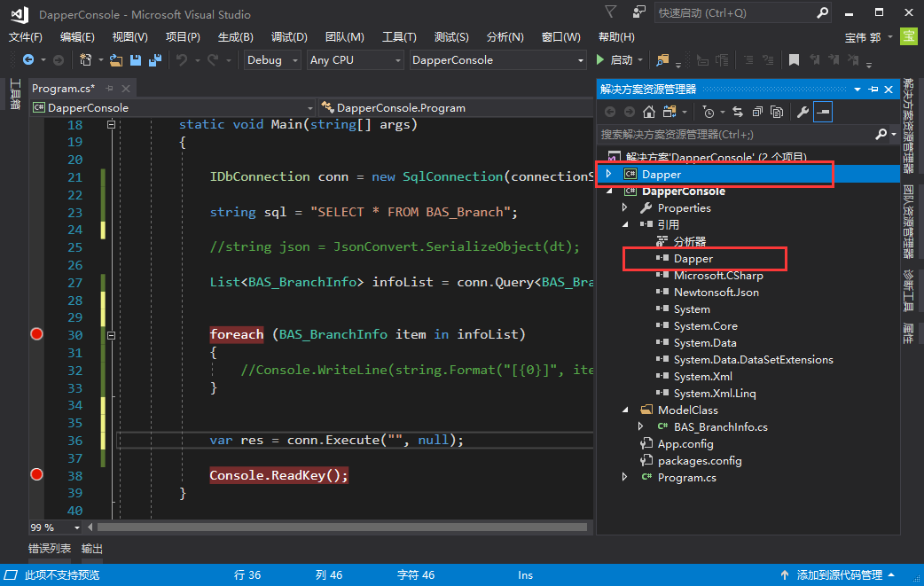Click the overflow arrow at the bookmark toolbar's end
Image resolution: width=924 pixels, height=586 pixels.
coord(869,64)
